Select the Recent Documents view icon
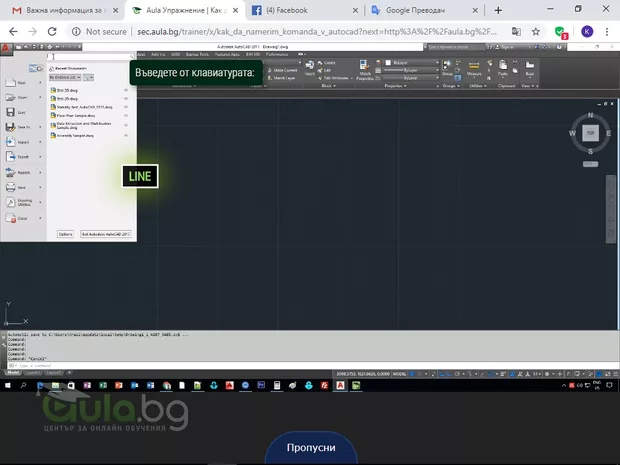 pos(32,68)
